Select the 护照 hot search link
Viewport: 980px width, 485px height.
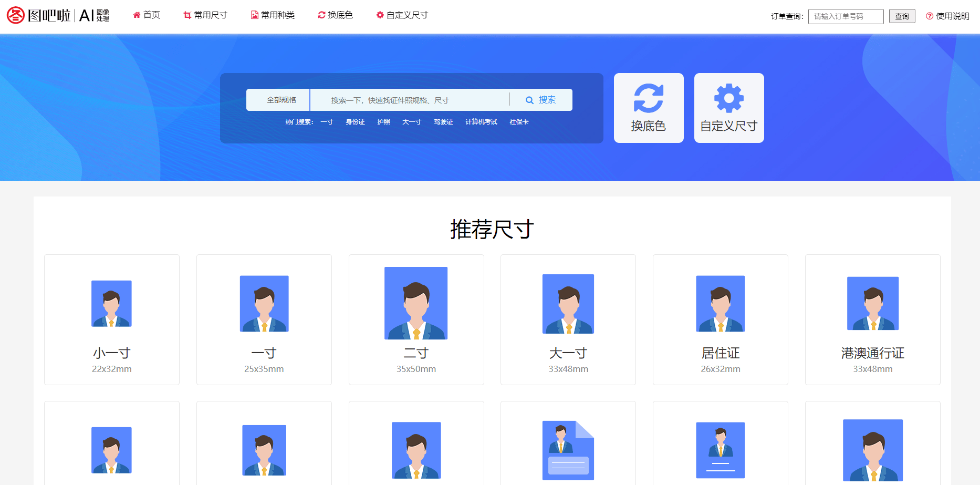(x=384, y=121)
